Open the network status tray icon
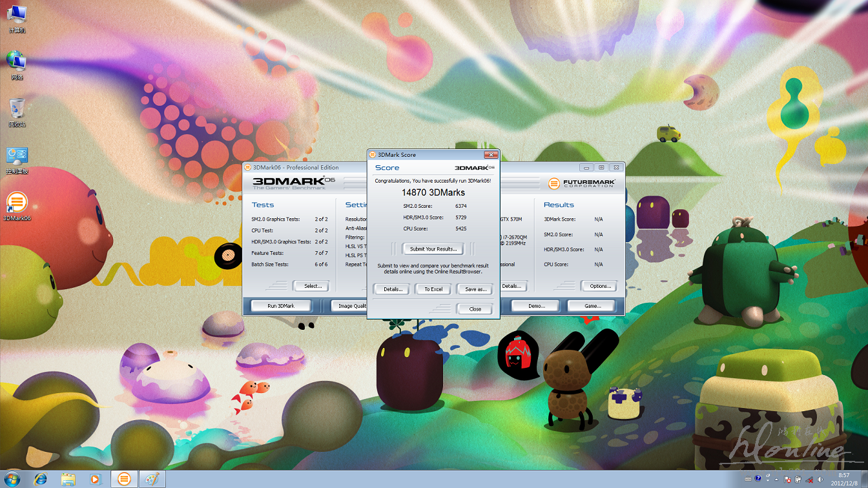Image resolution: width=868 pixels, height=488 pixels. pos(809,480)
